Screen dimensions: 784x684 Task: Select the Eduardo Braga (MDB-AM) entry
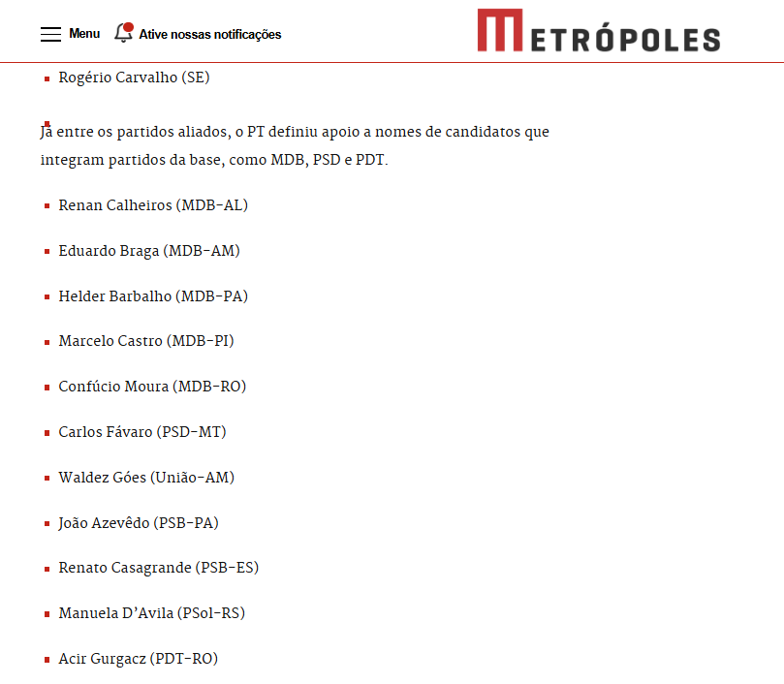[x=148, y=251]
